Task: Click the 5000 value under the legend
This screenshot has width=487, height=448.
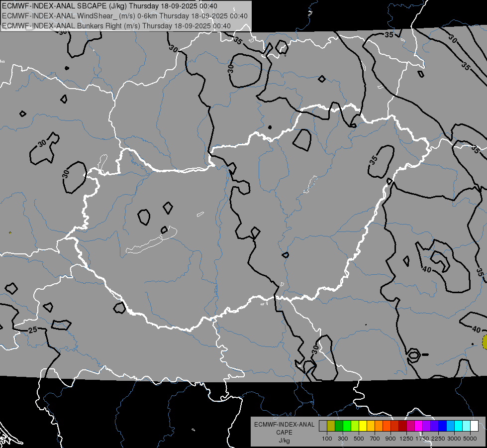Action: (x=470, y=439)
